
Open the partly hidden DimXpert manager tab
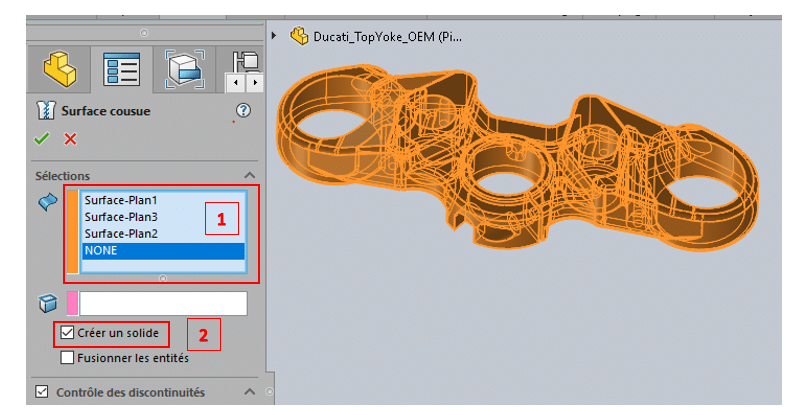pos(245,62)
